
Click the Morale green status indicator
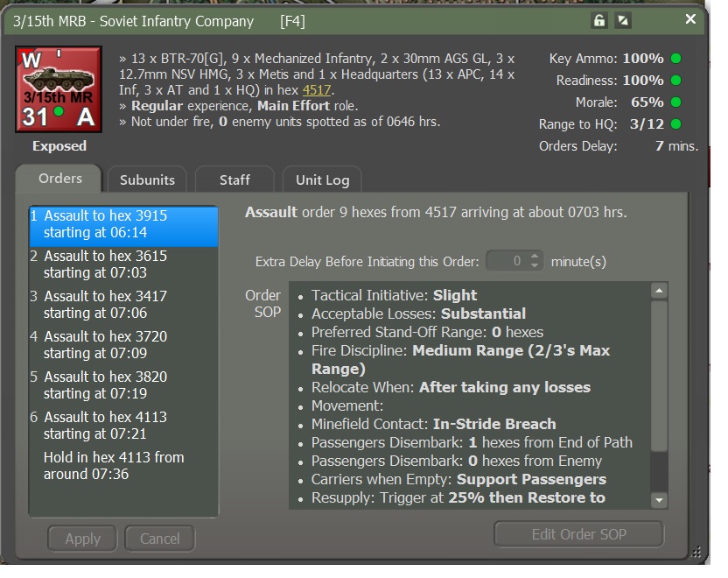click(676, 102)
